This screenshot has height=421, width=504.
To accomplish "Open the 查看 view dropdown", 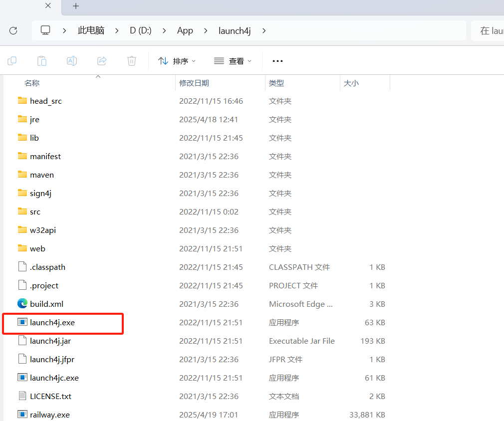I will pyautogui.click(x=233, y=61).
